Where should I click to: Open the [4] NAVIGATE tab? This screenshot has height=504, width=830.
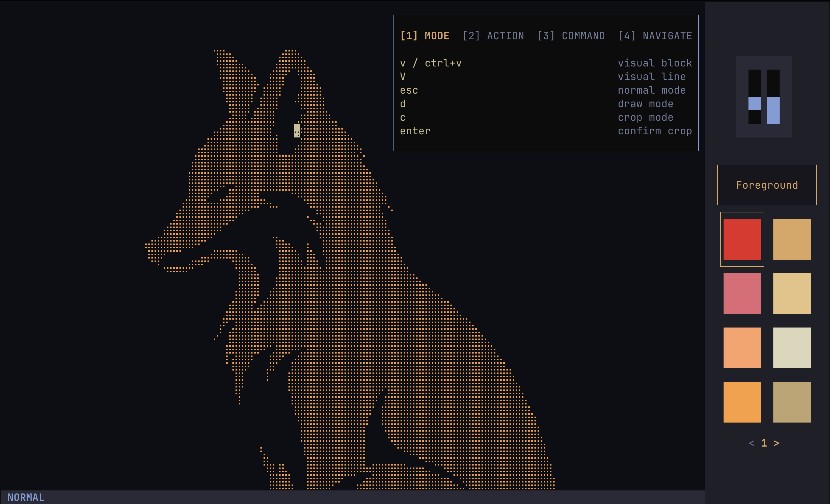click(655, 36)
